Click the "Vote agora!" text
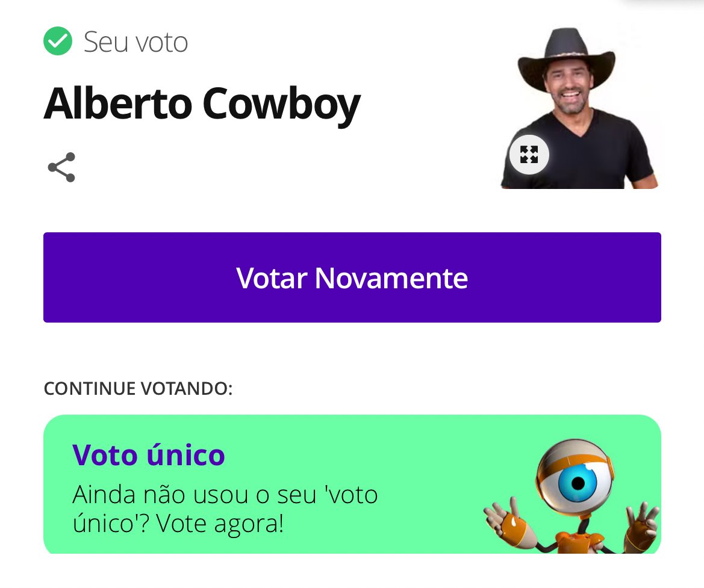 click(220, 524)
